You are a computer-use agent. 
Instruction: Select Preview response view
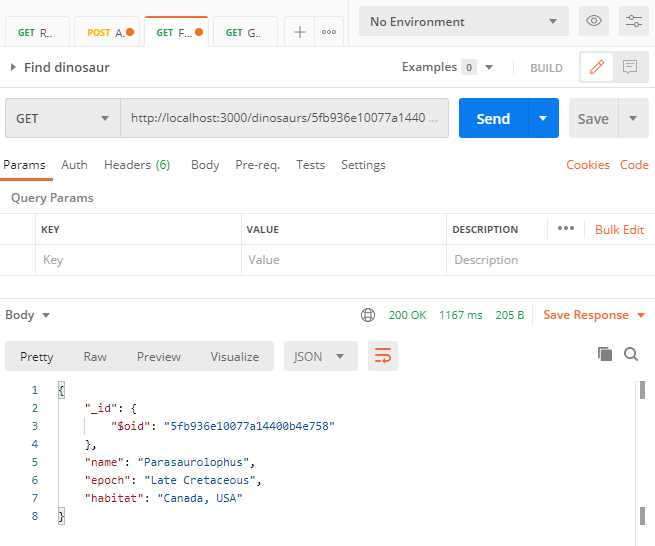coord(159,356)
